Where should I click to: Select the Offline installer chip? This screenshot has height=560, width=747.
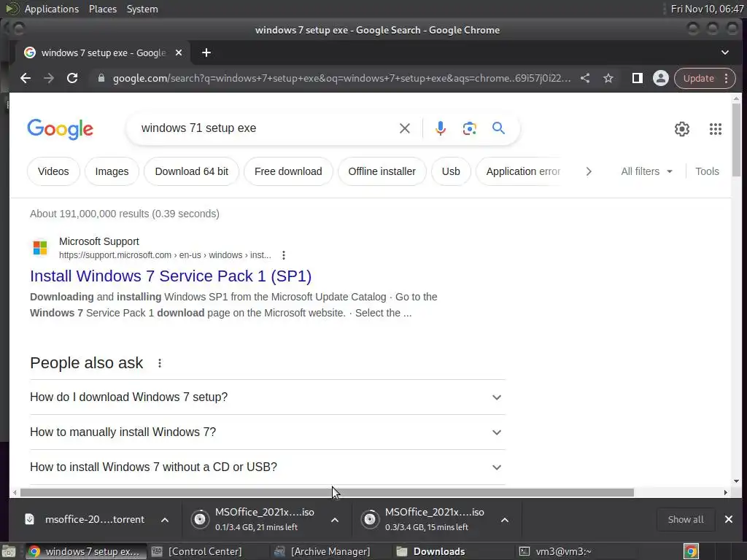click(x=382, y=171)
